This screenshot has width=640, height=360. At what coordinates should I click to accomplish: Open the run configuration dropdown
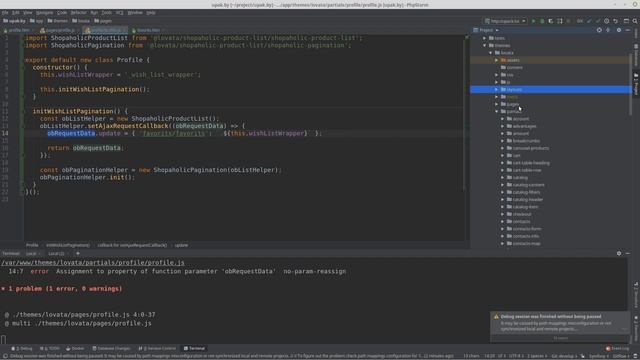click(505, 21)
